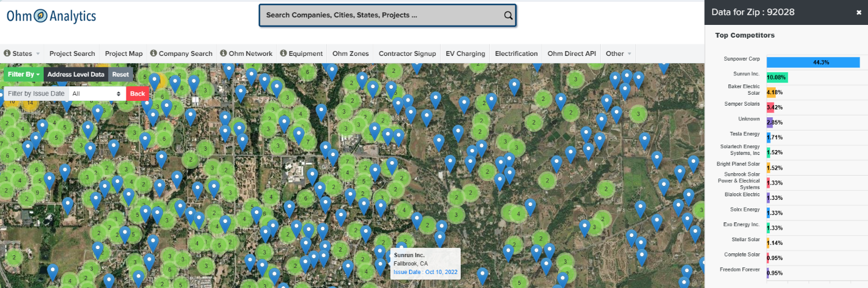Click the info icon beside States
Viewport: 868px width, 288px height.
(x=7, y=53)
